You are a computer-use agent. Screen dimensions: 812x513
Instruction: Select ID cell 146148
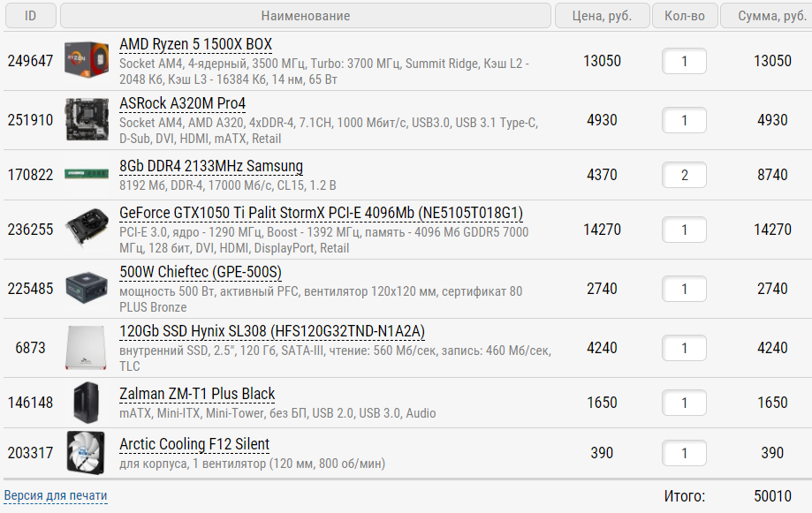click(x=31, y=403)
